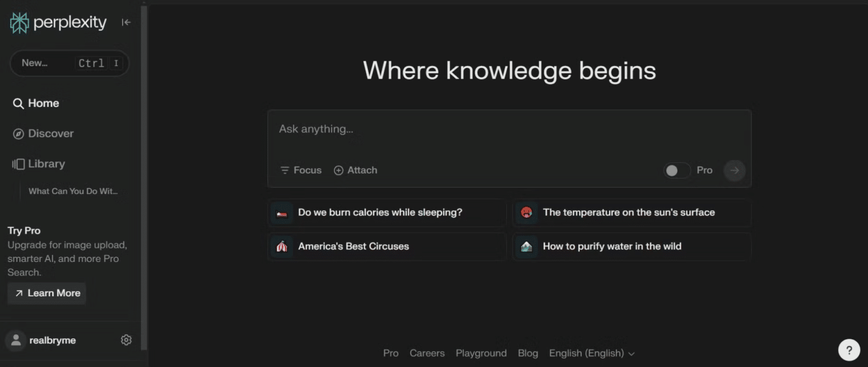Viewport: 868px width, 367px height.
Task: Collapse the sidebar with the arrow icon
Action: (x=126, y=22)
